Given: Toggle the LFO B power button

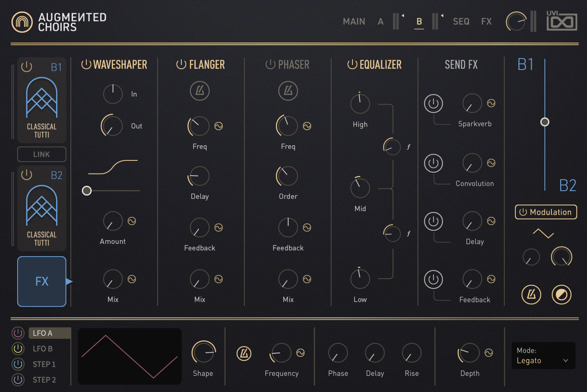Looking at the screenshot, I should pos(18,348).
